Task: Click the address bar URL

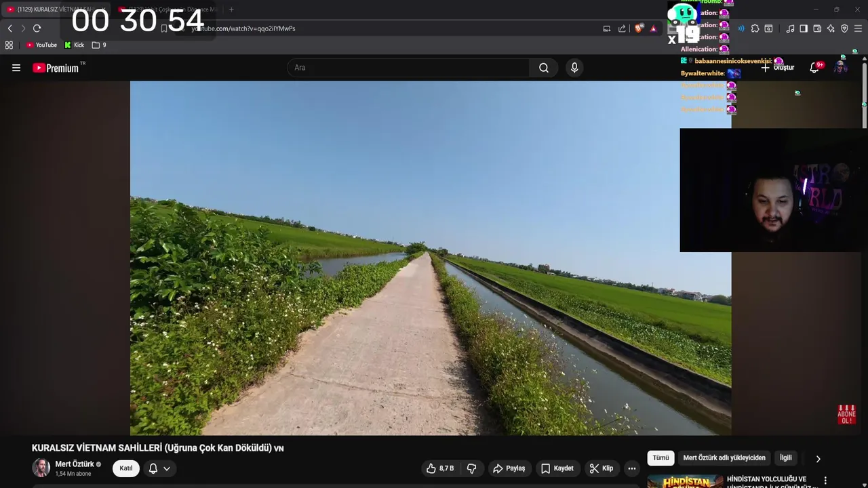Action: pos(243,28)
